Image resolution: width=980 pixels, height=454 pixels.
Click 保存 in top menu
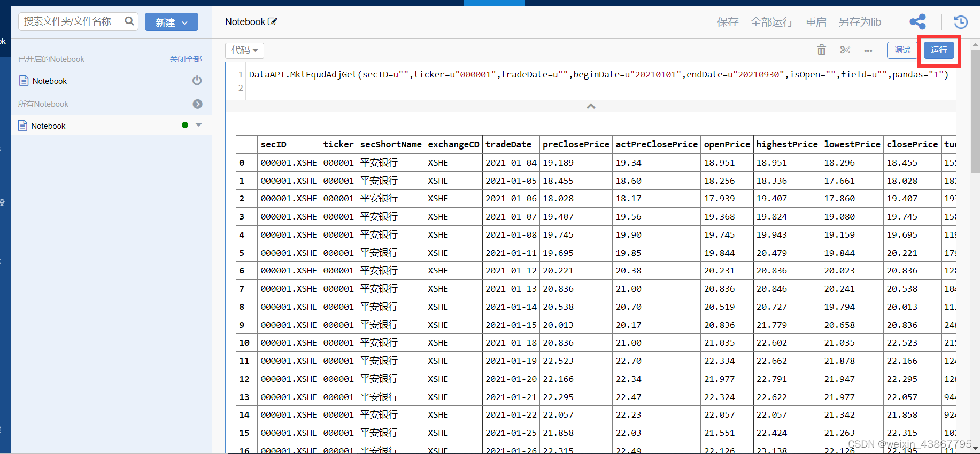pos(727,22)
